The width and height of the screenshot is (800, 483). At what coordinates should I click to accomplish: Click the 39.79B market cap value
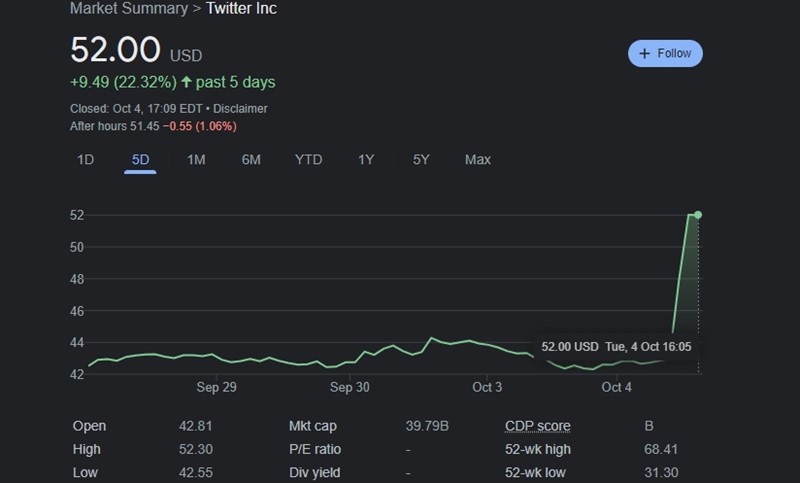pos(427,426)
